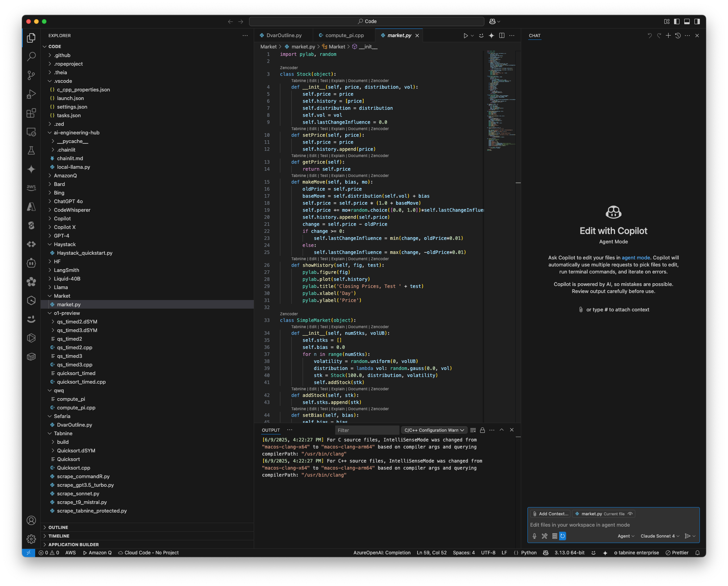Switch to the compute_pi.cpp tab
This screenshot has height=586, width=728.
[x=344, y=36]
